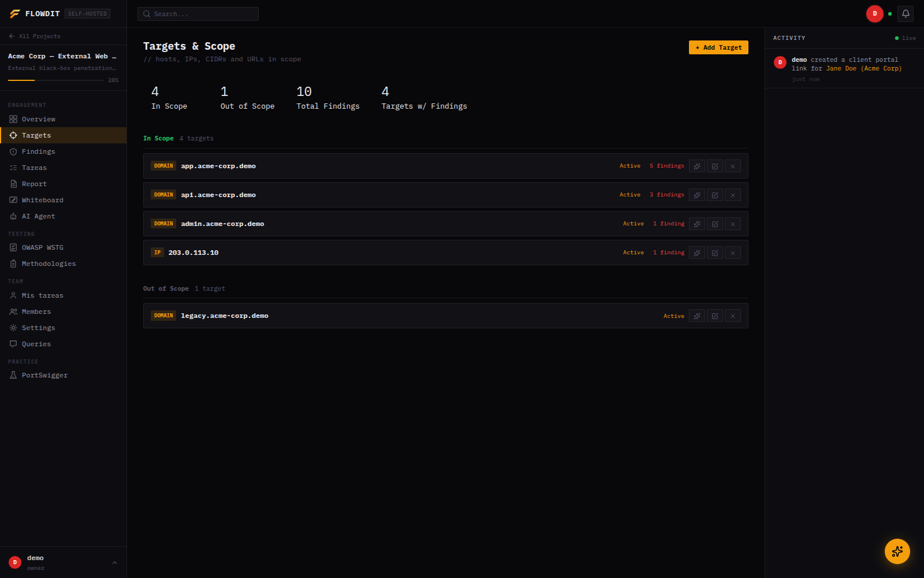The width and height of the screenshot is (924, 578).
Task: Run the AI sparkle action for api.acme-corp.demo
Action: click(697, 195)
